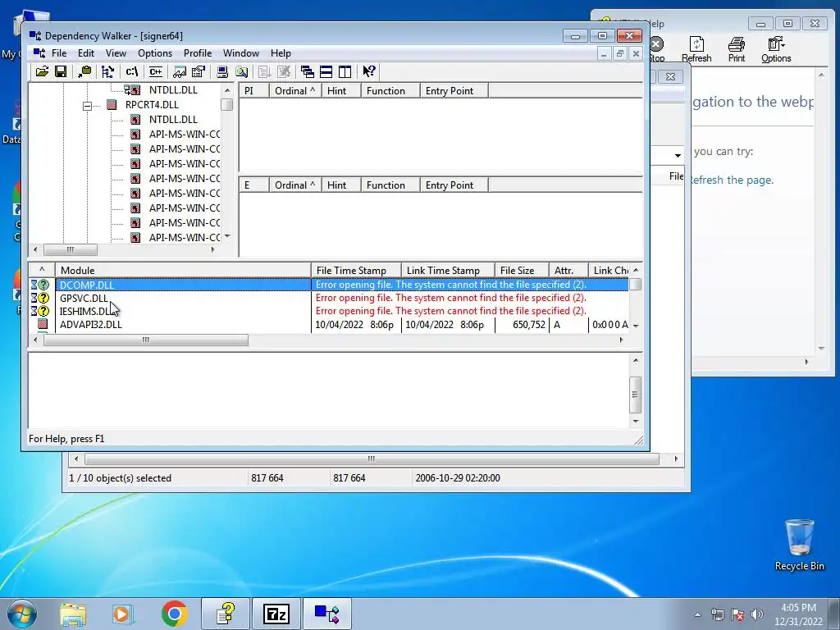Sort by File Time Stamp column
This screenshot has height=630, width=840.
tap(356, 271)
